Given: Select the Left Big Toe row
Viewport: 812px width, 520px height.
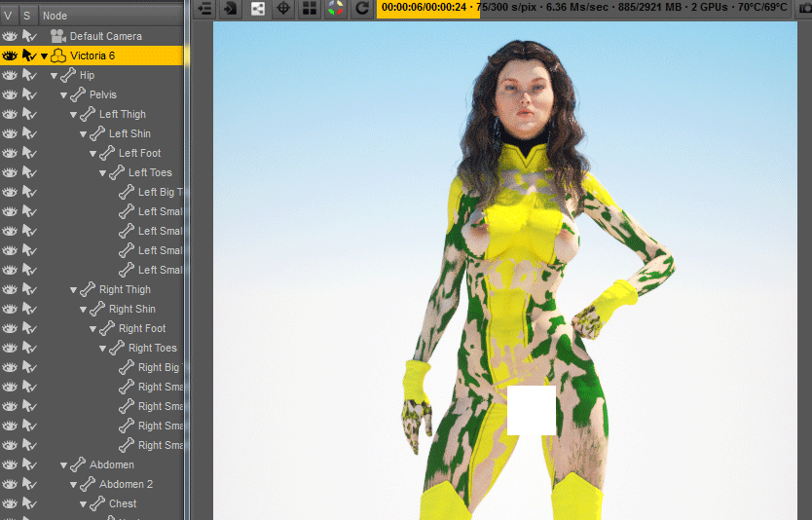Looking at the screenshot, I should click(x=92, y=192).
